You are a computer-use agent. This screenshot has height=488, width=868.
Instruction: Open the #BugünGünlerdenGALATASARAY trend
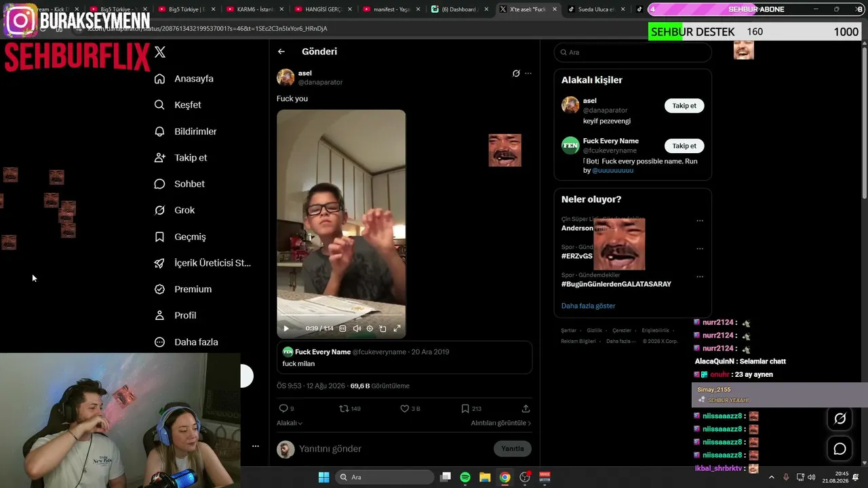616,284
